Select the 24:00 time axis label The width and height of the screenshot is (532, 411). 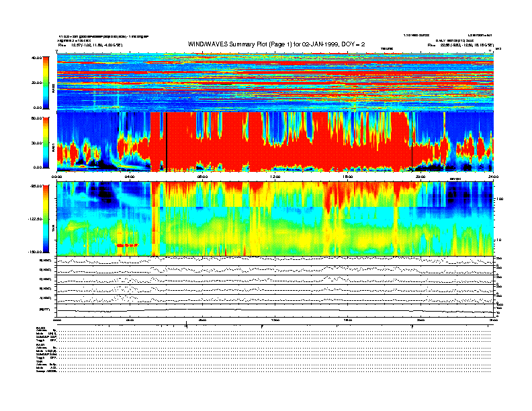click(x=493, y=177)
